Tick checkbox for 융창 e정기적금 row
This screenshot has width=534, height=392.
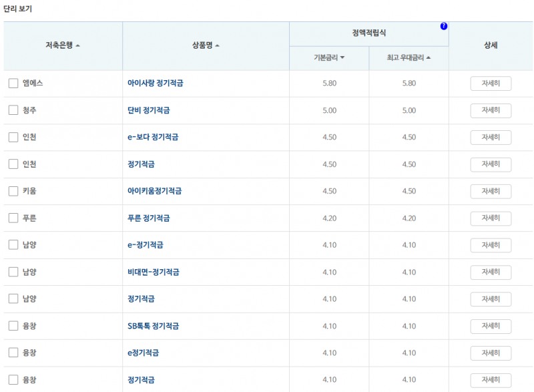13,353
